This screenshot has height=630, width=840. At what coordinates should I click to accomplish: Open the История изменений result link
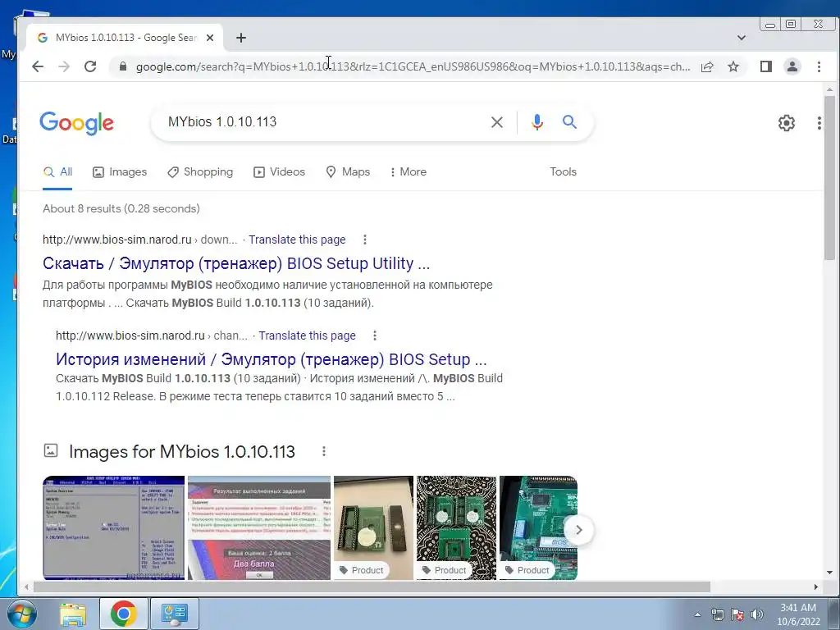271,359
